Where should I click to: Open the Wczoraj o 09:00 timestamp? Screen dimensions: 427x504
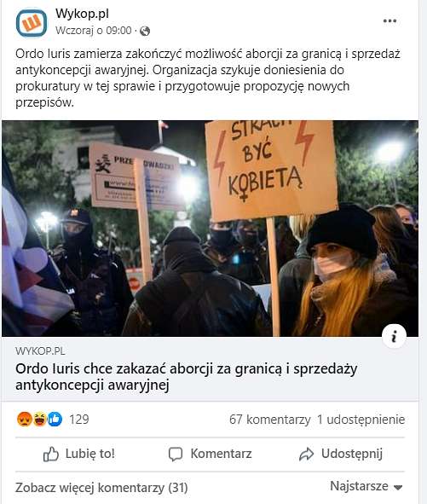[94, 31]
